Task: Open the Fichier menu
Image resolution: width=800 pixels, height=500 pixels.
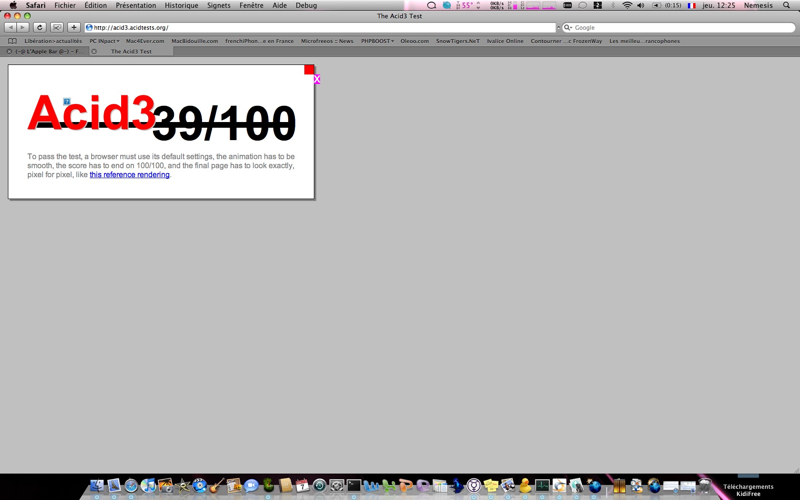Action: 65,5
